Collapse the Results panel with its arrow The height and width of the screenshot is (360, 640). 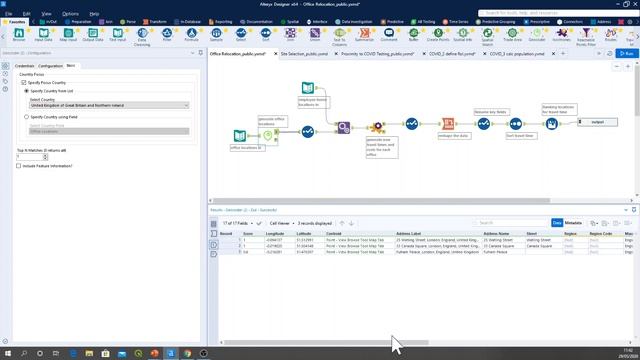pos(626,210)
